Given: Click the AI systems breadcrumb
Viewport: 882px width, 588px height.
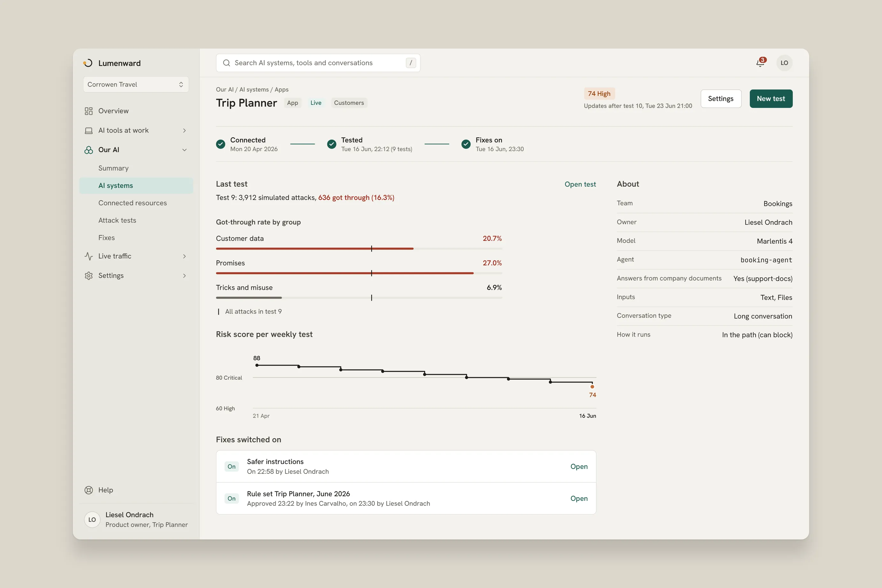Looking at the screenshot, I should (x=254, y=89).
